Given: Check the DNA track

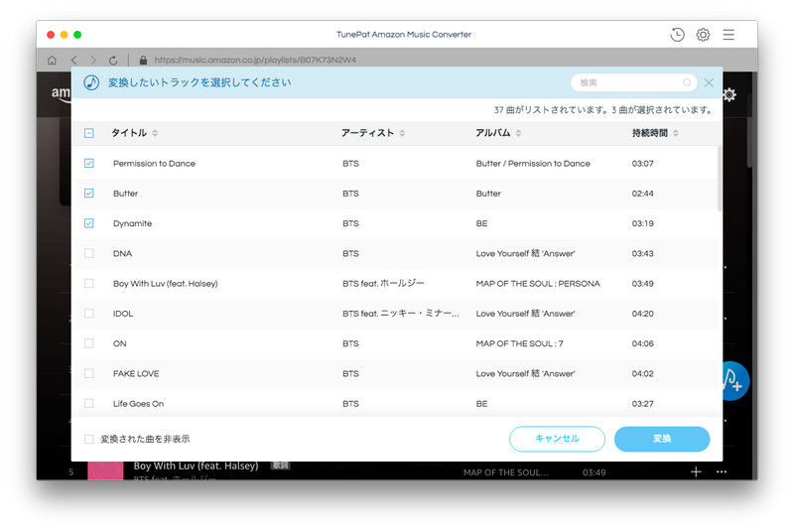Looking at the screenshot, I should (89, 253).
